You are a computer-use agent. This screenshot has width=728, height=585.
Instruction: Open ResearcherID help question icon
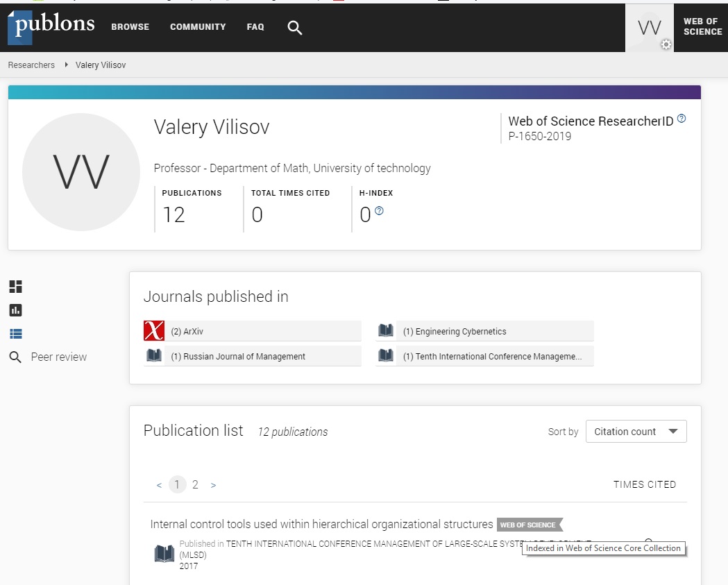681,119
